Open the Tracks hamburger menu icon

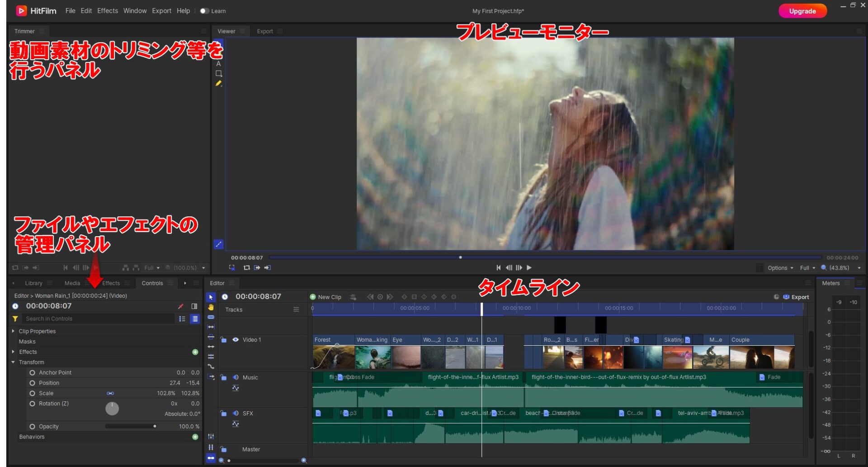click(297, 310)
